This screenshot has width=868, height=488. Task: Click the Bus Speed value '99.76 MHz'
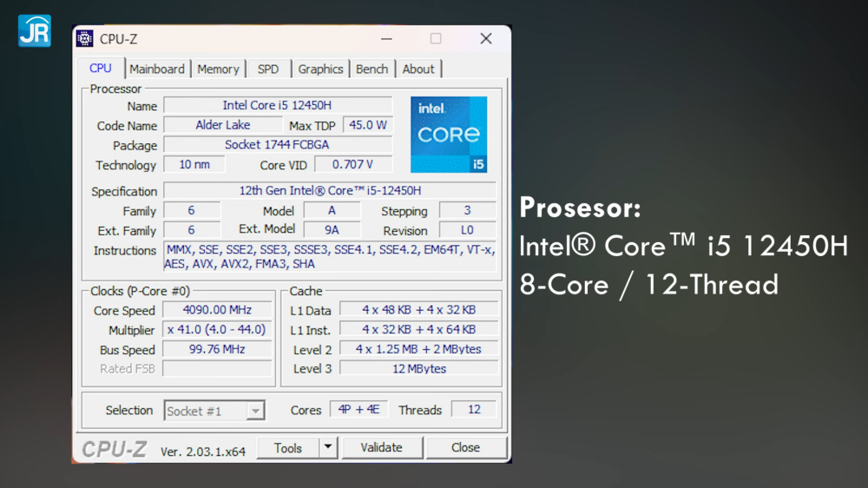tap(218, 349)
